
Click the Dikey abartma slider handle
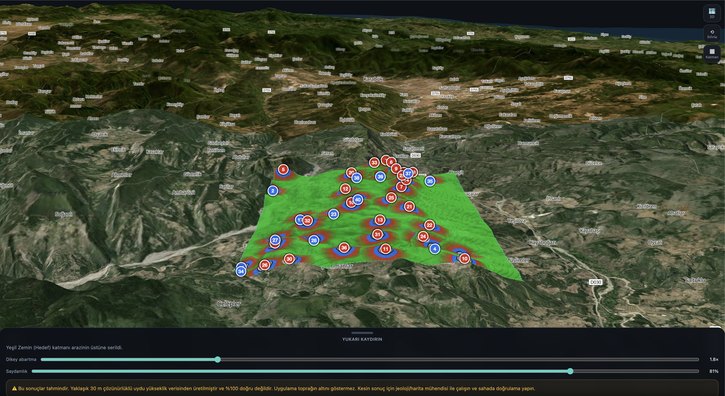pos(218,359)
